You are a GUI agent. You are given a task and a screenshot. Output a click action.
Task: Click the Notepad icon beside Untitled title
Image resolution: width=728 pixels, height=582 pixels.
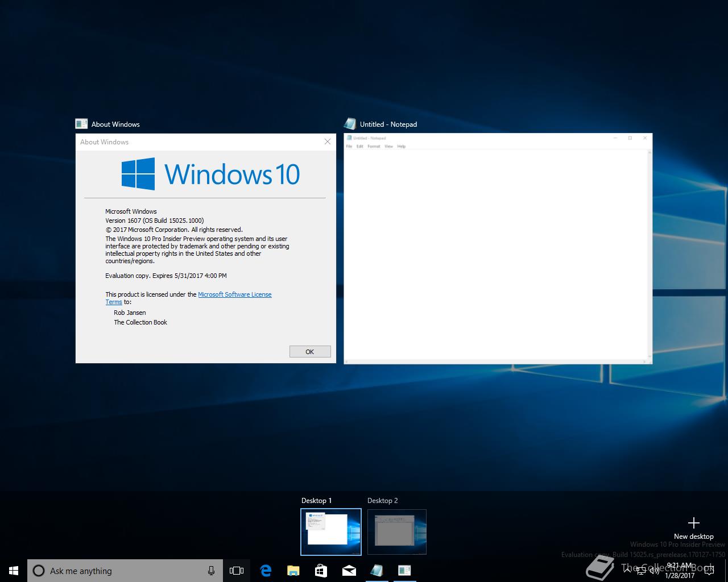(350, 124)
